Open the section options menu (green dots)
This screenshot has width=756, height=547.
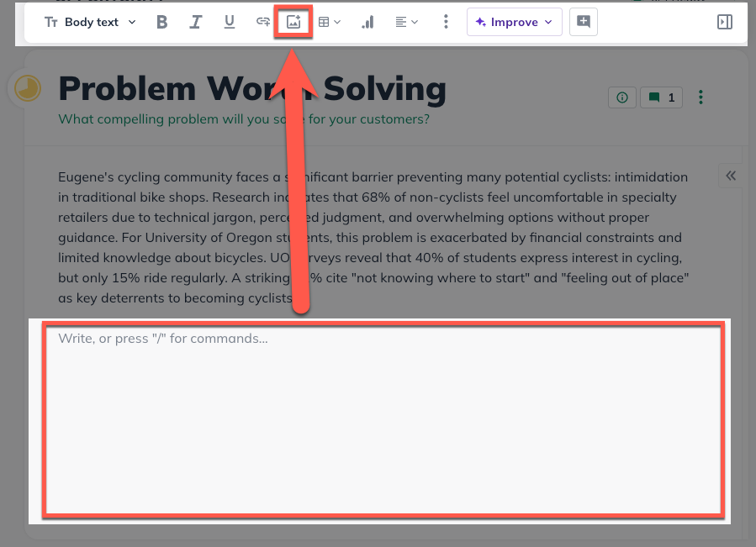(701, 98)
